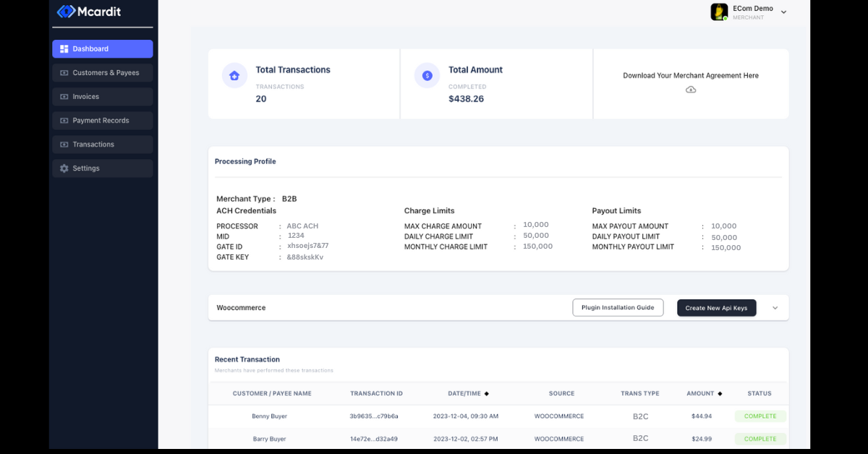Click the Settings gear icon
868x454 pixels.
[64, 168]
